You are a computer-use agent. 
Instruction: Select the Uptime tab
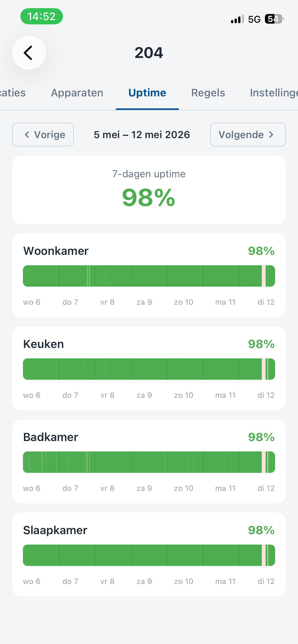click(x=147, y=93)
